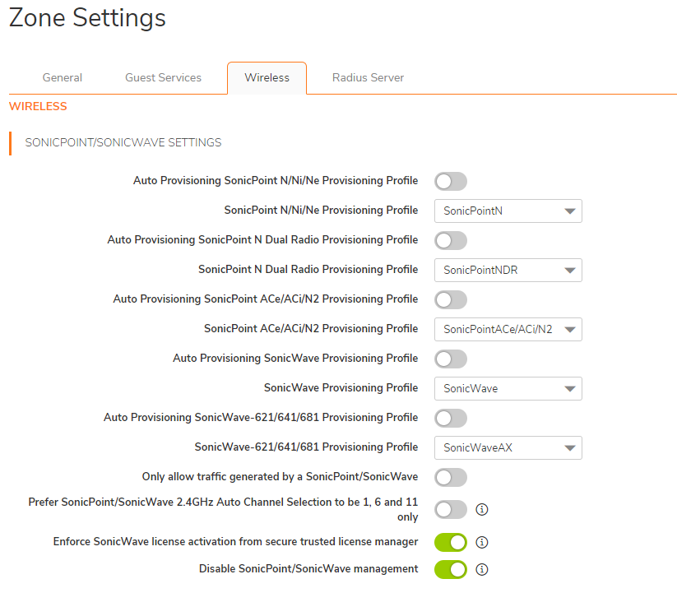This screenshot has width=677, height=616.
Task: Switch to the General tab
Action: (63, 78)
